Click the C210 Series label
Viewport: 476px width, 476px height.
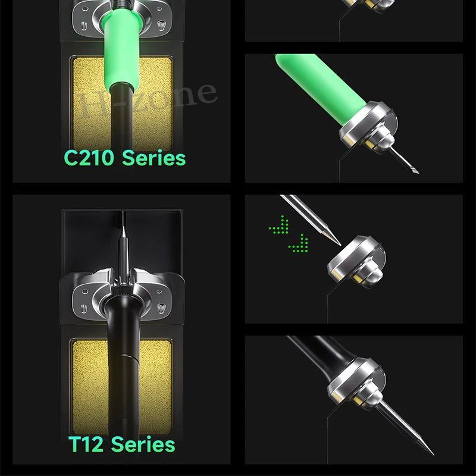(124, 158)
